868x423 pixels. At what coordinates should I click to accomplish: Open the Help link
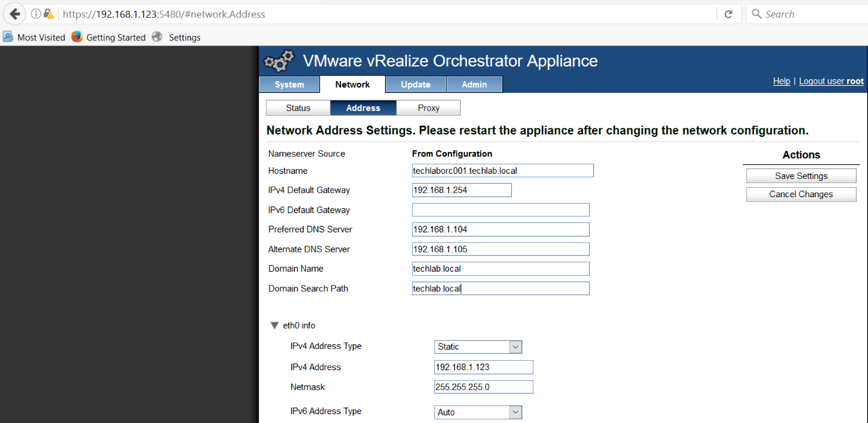click(781, 81)
